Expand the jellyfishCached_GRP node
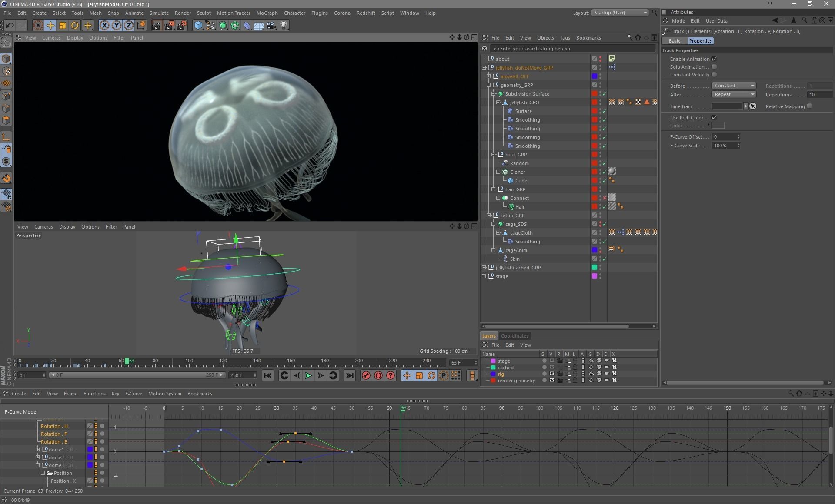 click(x=484, y=268)
